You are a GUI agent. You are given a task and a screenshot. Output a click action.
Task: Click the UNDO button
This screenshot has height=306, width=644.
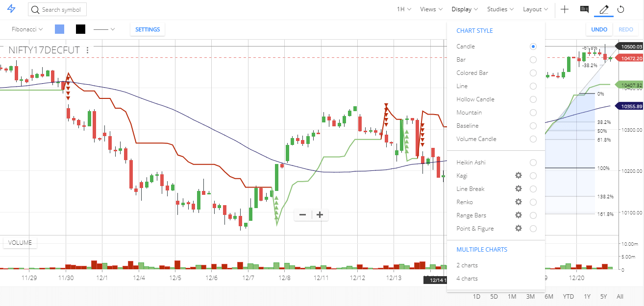tap(599, 29)
